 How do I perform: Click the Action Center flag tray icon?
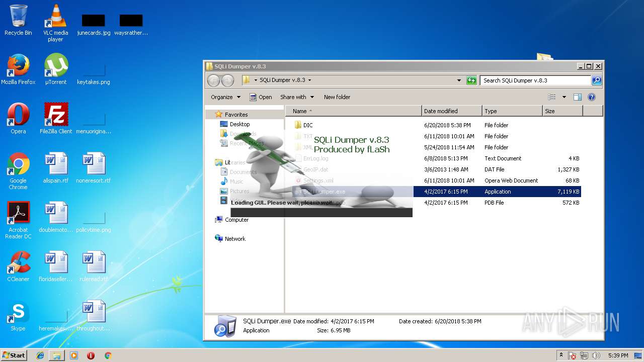tap(572, 355)
